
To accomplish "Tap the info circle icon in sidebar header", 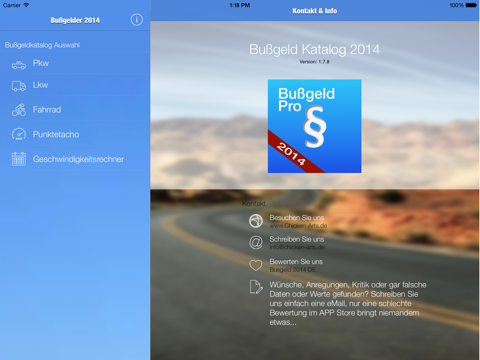I will tap(136, 20).
